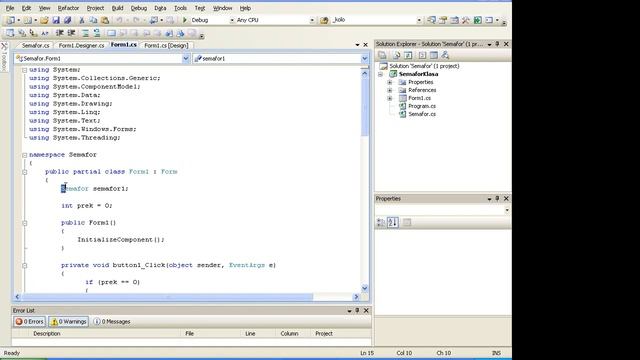Click the Paste clipboard icon
The width and height of the screenshot is (640, 360).
pyautogui.click(x=105, y=20)
